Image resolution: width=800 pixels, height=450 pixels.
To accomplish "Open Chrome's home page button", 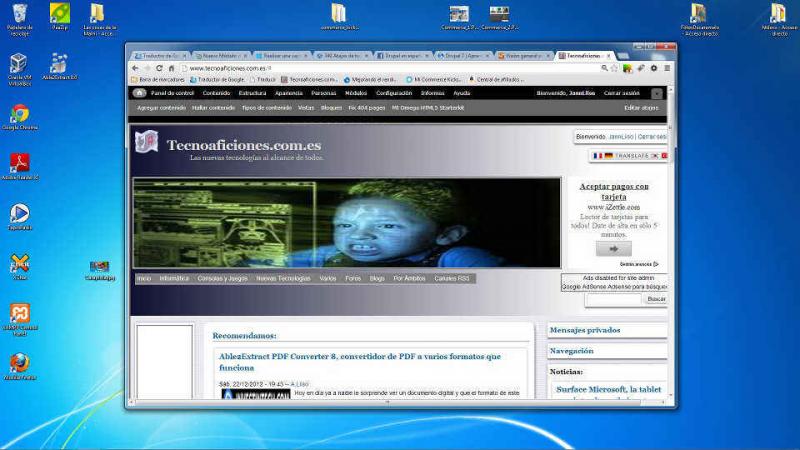I will coord(171,68).
